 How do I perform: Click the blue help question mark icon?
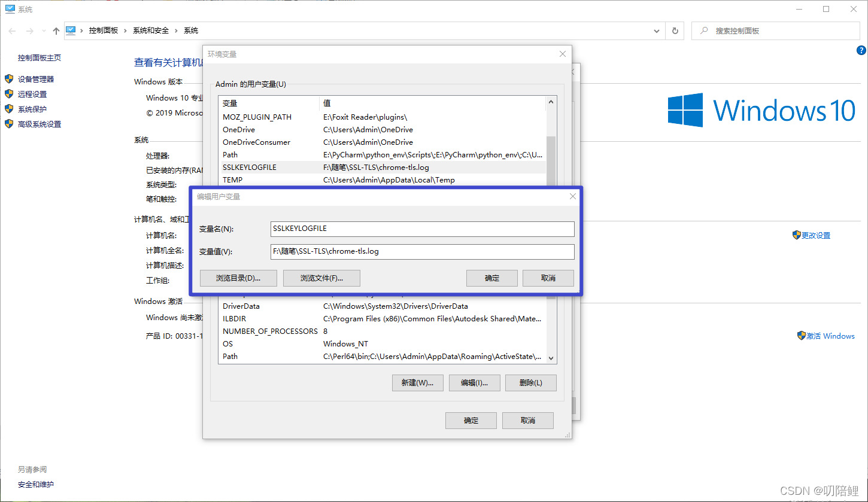(861, 51)
